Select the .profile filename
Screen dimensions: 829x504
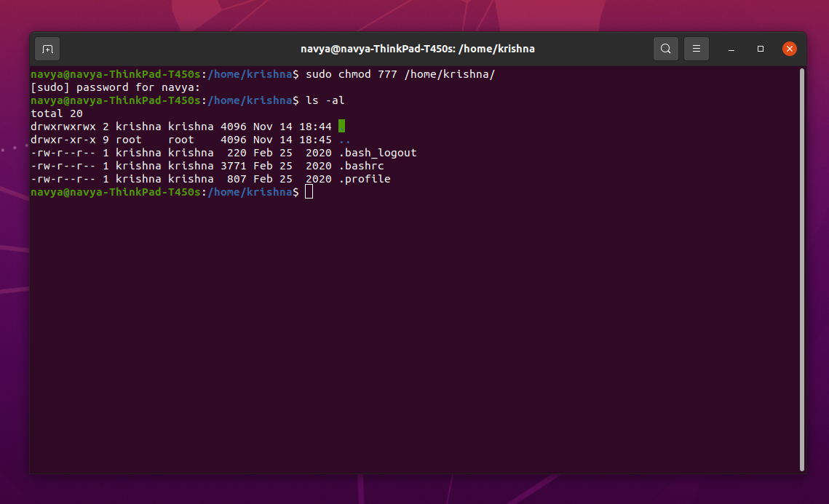364,178
